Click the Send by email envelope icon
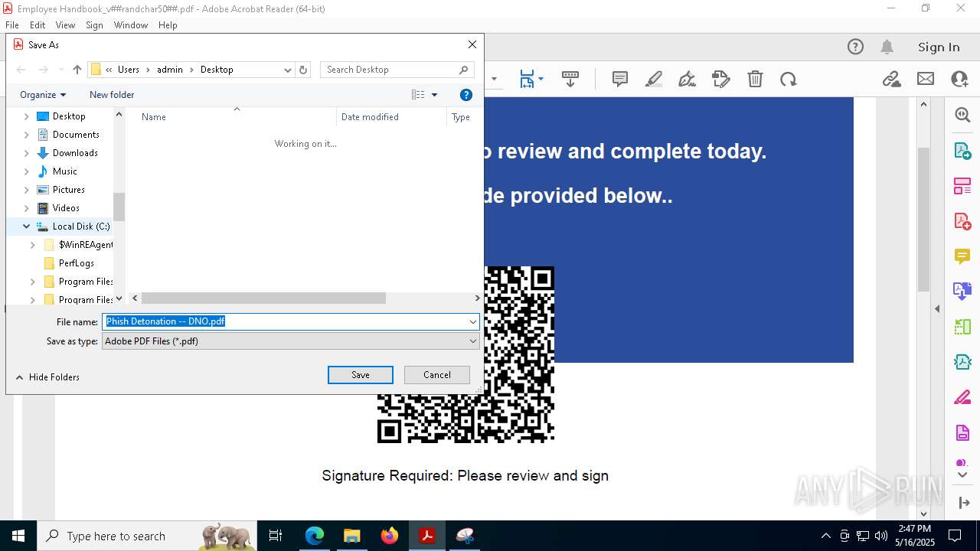980x551 pixels. 926,79
